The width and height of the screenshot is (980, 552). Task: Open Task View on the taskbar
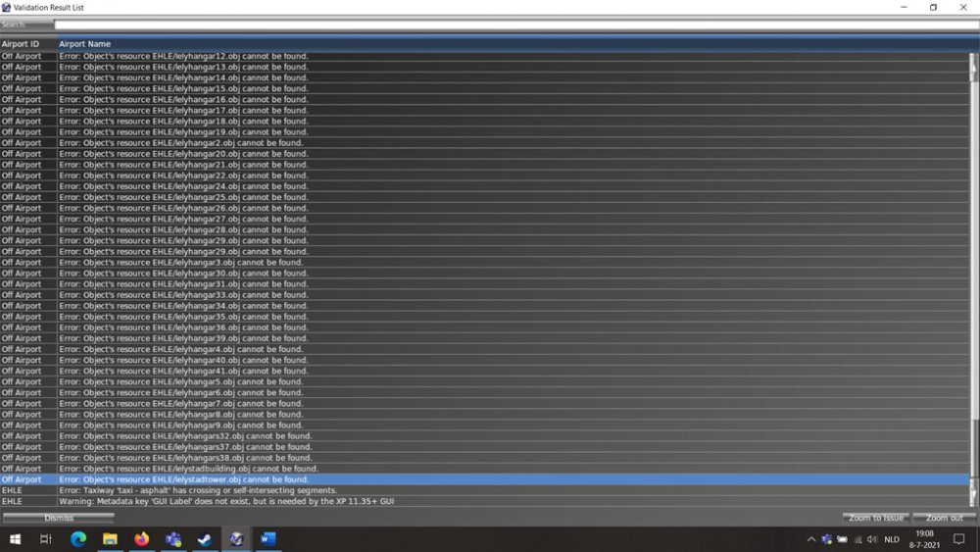click(x=46, y=539)
